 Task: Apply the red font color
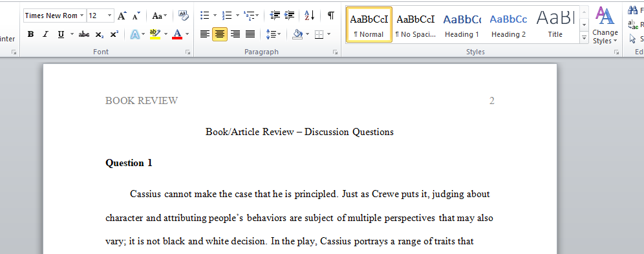click(177, 34)
